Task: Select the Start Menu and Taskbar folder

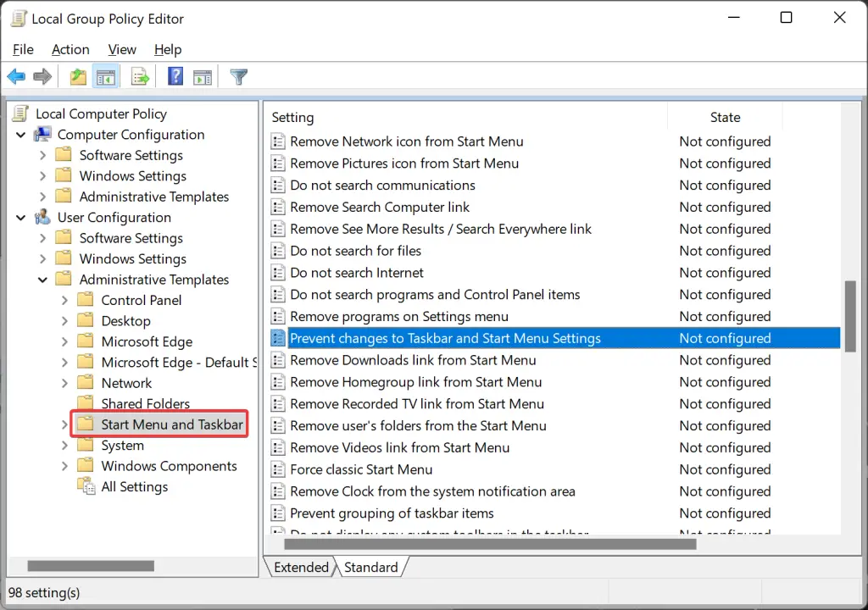Action: [173, 424]
